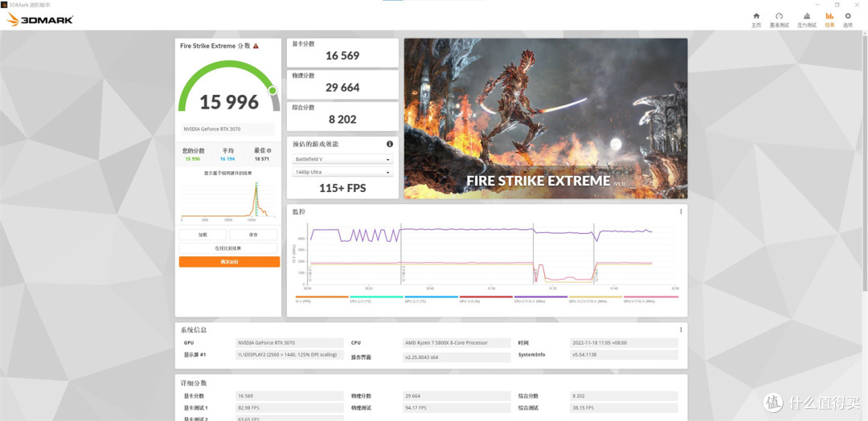Screen dimensions: 868x421
Task: Click the average score value 16 194
Action: (x=227, y=158)
